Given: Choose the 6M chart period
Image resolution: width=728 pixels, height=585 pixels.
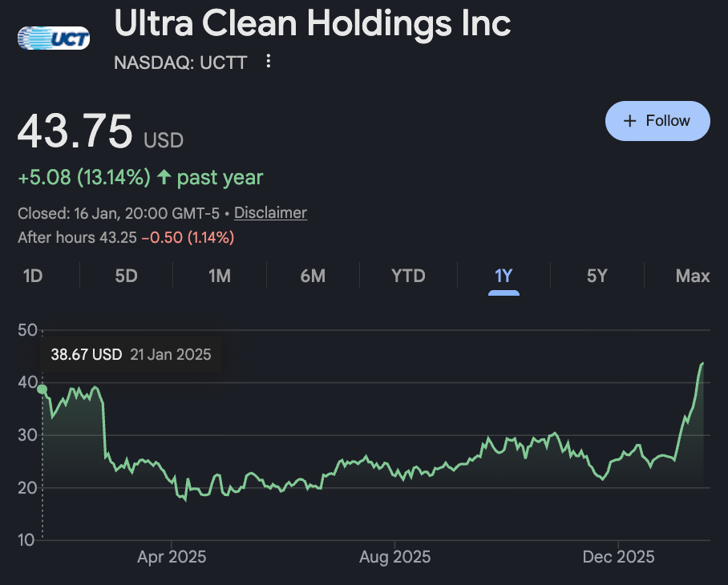Looking at the screenshot, I should click(x=313, y=276).
